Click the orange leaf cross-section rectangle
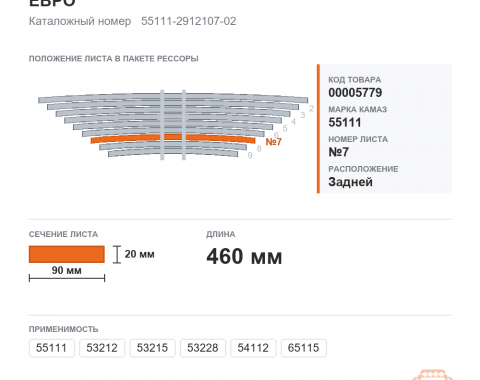This screenshot has height=380, width=480. tap(67, 254)
